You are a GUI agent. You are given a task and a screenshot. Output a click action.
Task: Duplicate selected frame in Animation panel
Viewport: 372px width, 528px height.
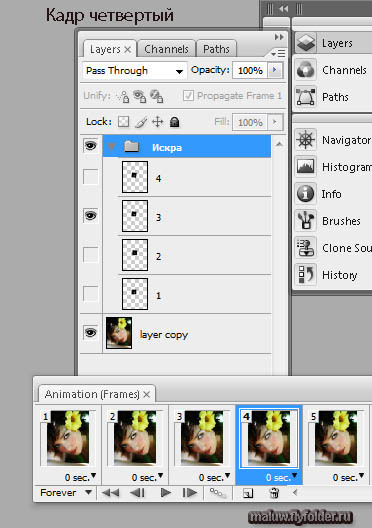pos(248,493)
